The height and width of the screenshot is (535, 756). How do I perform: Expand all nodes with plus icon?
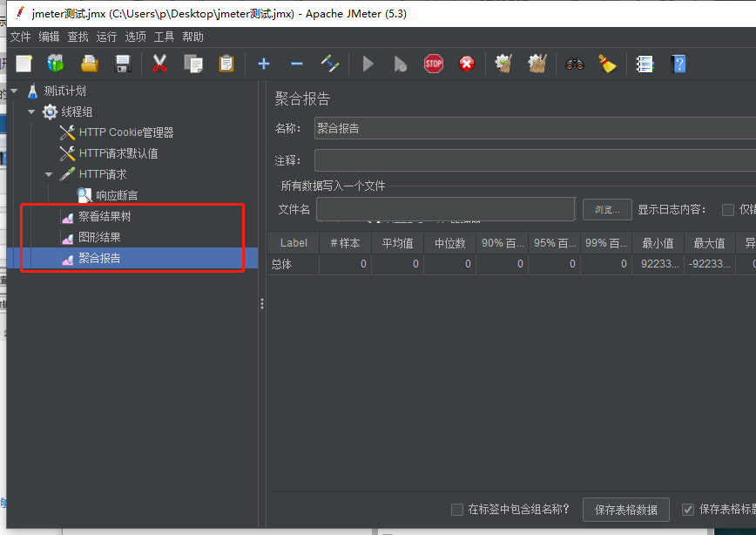(264, 64)
